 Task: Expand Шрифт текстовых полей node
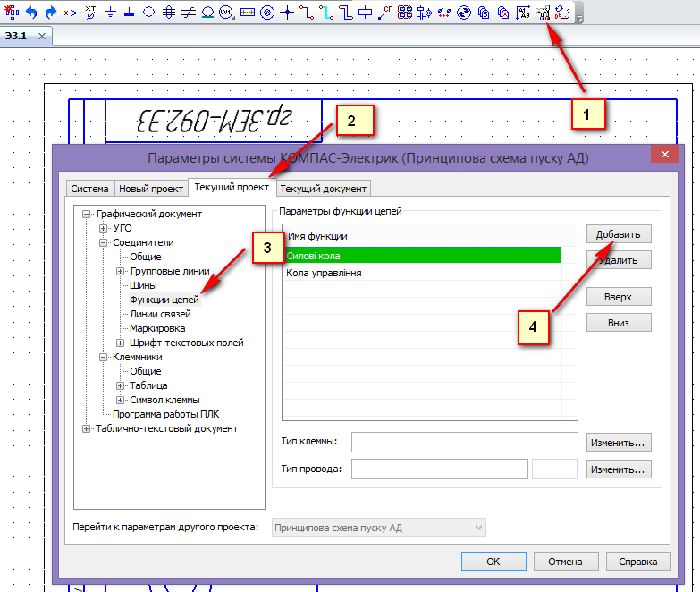pyautogui.click(x=120, y=343)
